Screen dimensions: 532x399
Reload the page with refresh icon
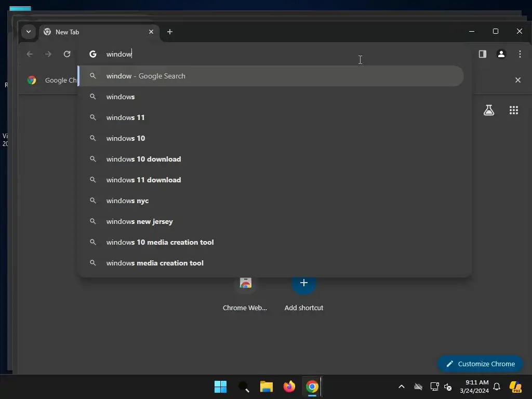pyautogui.click(x=67, y=54)
